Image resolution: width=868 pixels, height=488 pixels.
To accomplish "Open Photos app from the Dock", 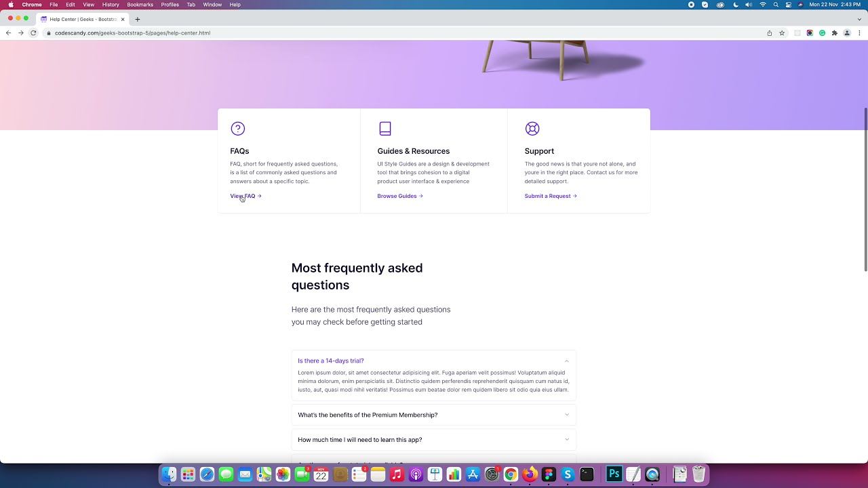I will click(283, 474).
